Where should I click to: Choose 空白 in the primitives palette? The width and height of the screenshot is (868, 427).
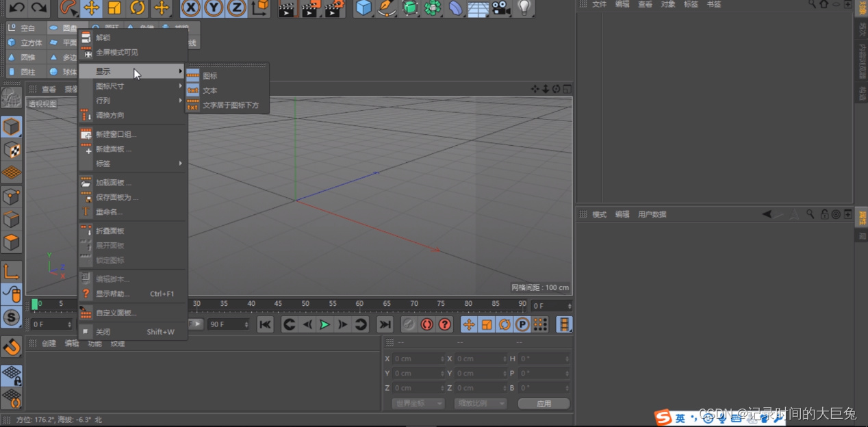pyautogui.click(x=25, y=28)
